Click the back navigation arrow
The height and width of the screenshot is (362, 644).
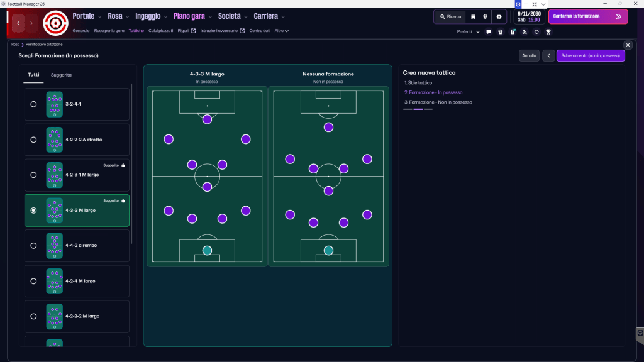click(19, 23)
